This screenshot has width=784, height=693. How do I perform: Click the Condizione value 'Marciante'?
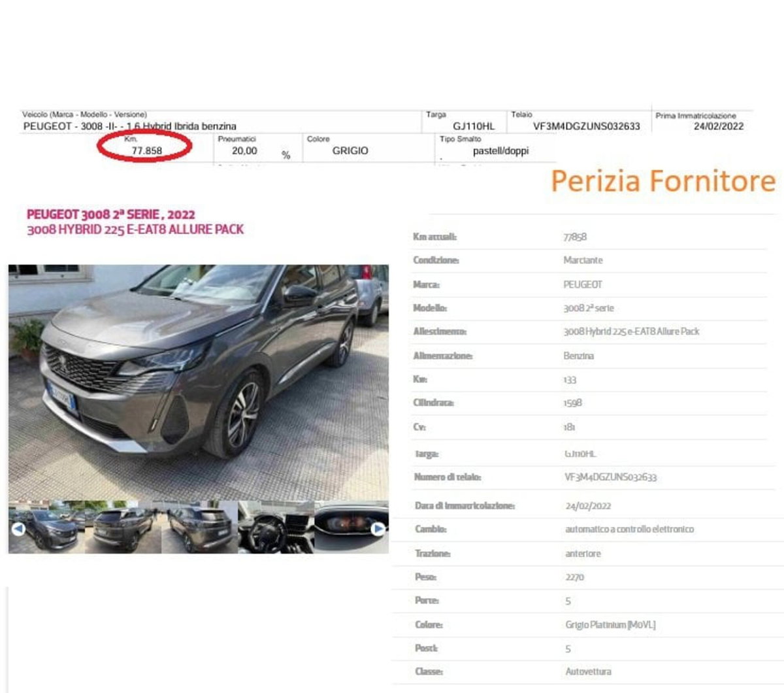583,260
